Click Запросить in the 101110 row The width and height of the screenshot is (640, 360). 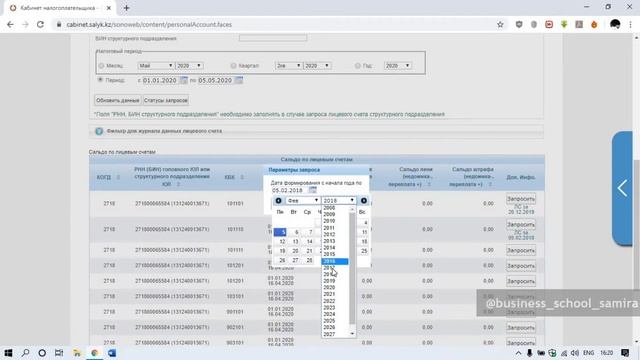tap(521, 225)
